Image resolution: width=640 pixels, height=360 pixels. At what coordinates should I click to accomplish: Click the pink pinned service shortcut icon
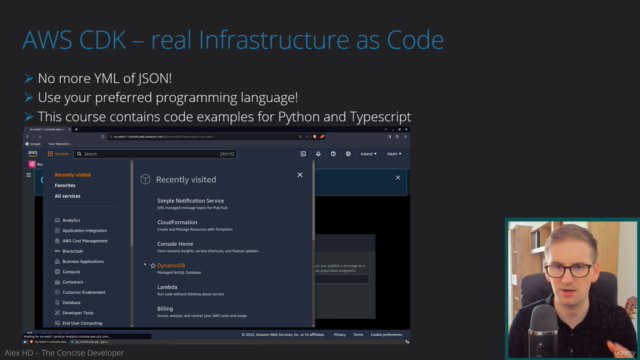(32, 164)
